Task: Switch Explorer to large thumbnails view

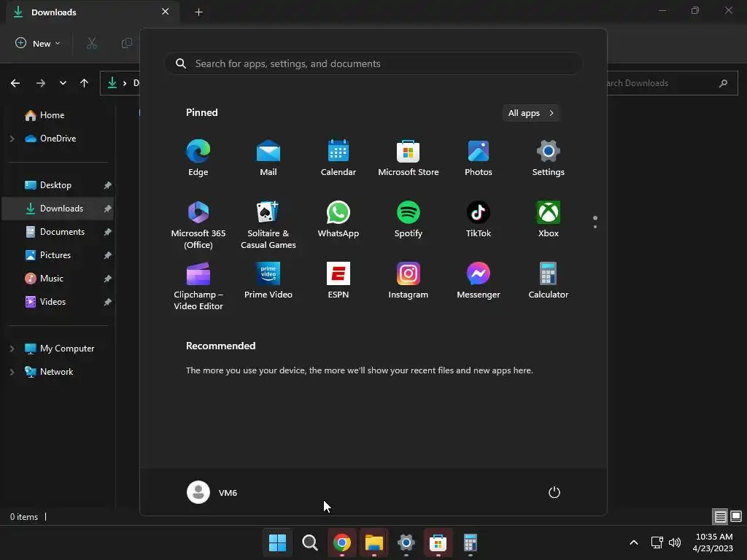Action: point(736,516)
